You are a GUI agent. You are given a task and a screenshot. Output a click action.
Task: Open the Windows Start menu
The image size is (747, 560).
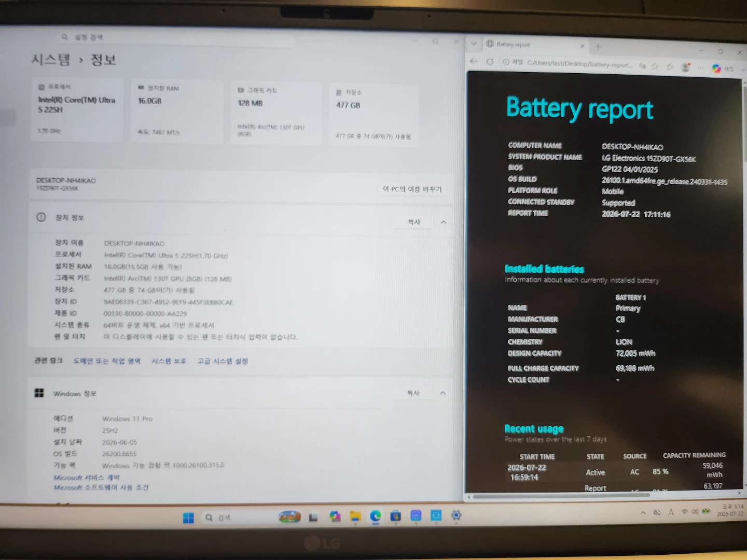pyautogui.click(x=188, y=517)
